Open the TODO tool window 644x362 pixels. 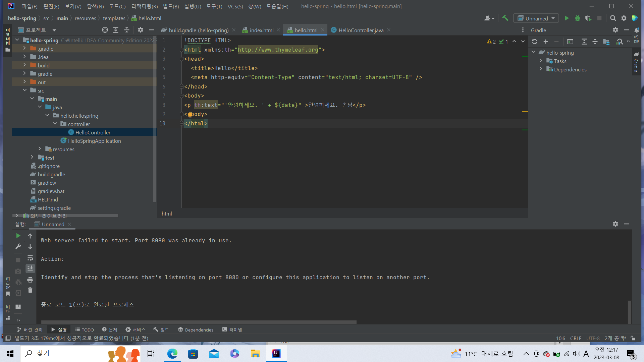click(85, 330)
